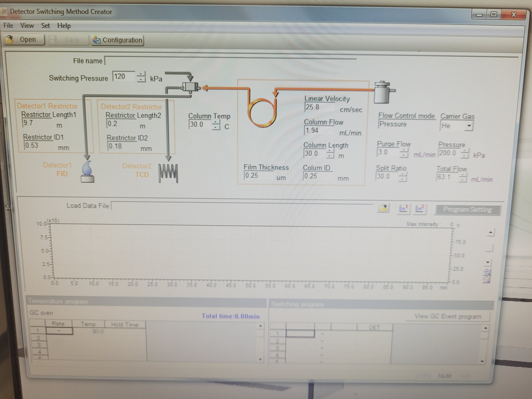Increase Switching Pressure with up spinner

click(x=141, y=74)
